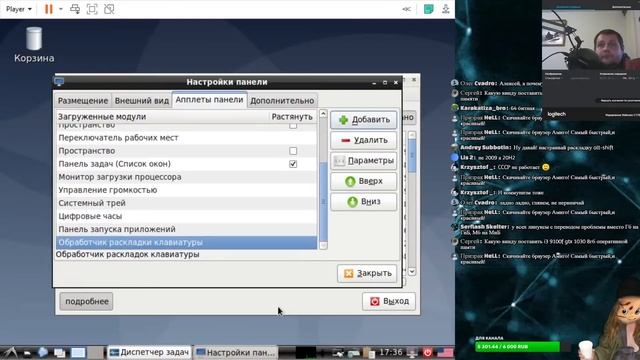Click applet list scrollbar up arrow
This screenshot has height=360, width=640.
(323, 114)
